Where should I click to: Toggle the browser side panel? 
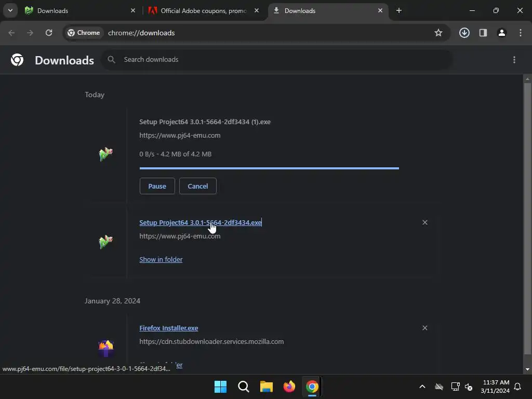(x=483, y=33)
